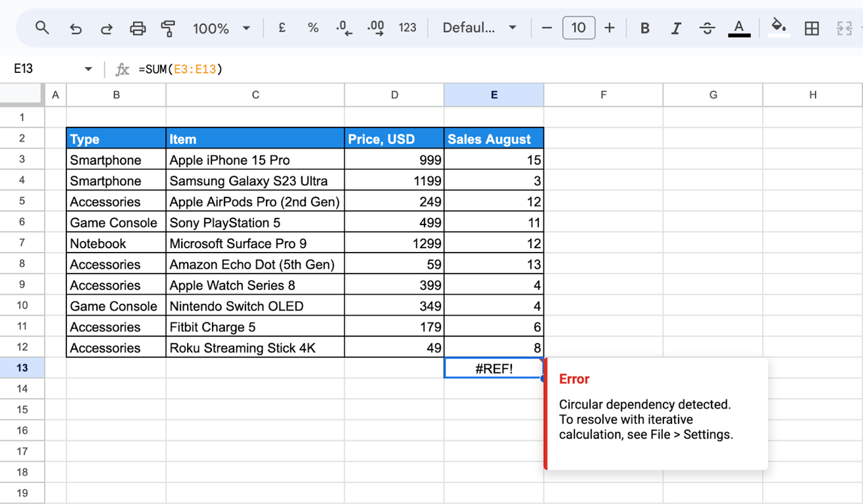Select the Sales August header cell
Image resolution: width=863 pixels, height=504 pixels.
(x=494, y=138)
